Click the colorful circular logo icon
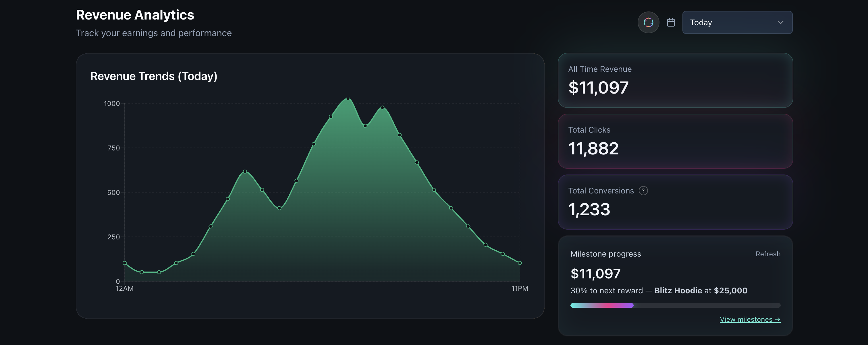The width and height of the screenshot is (868, 345). [x=648, y=22]
